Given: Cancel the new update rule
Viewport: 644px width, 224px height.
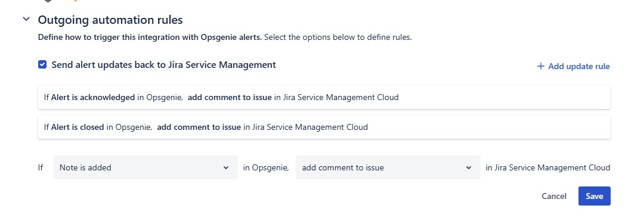Looking at the screenshot, I should (x=553, y=196).
